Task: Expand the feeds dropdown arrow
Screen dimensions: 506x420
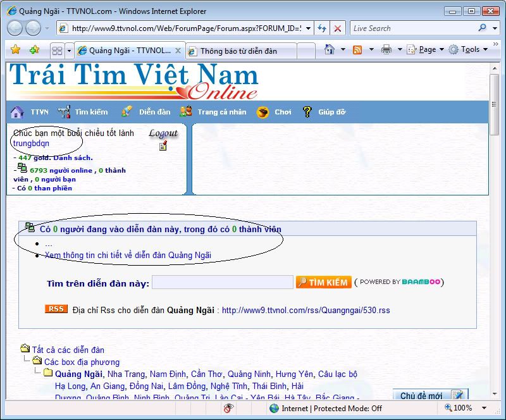Action: (x=371, y=49)
